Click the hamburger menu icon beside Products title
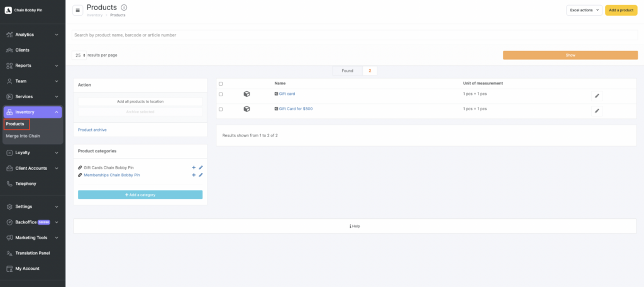Image resolution: width=644 pixels, height=287 pixels. [78, 10]
